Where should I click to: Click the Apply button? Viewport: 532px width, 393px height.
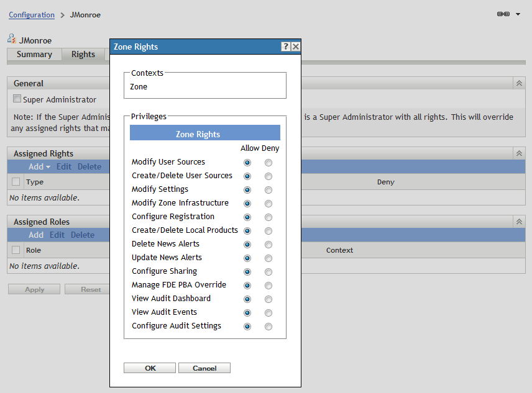pos(34,289)
